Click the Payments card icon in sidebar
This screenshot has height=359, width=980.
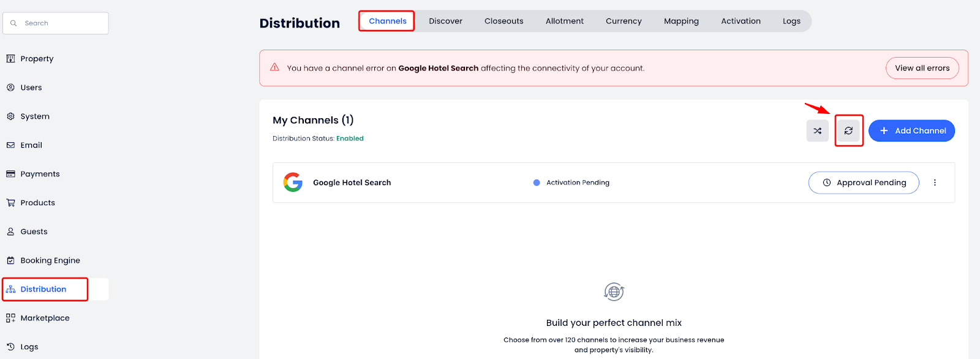(10, 174)
